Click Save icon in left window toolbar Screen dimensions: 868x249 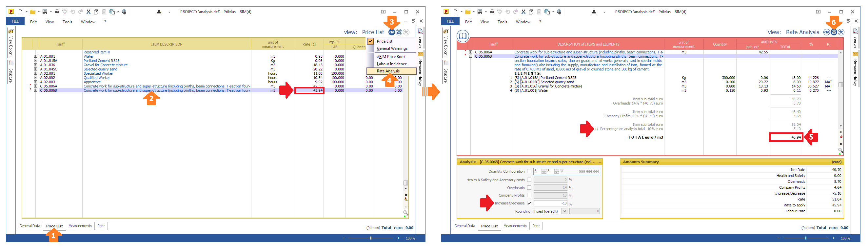(45, 12)
